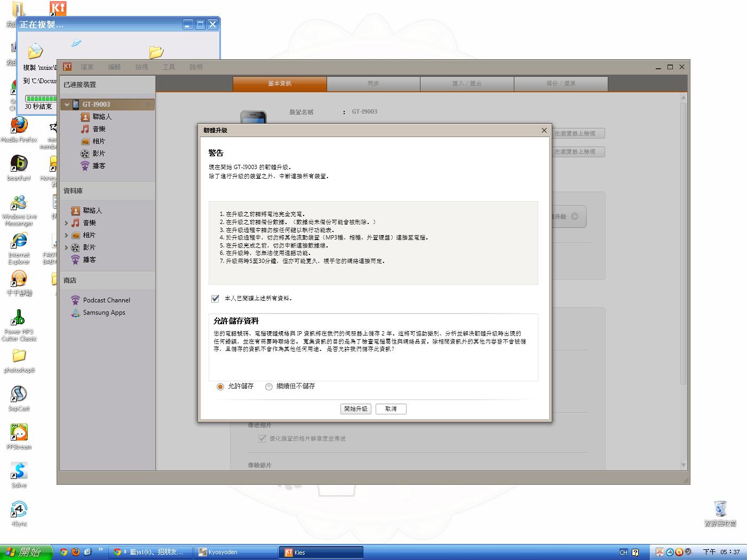Viewport: 747px width, 560px height.
Task: Open Power MP3 Cutter Classic shortcut
Action: (x=19, y=325)
